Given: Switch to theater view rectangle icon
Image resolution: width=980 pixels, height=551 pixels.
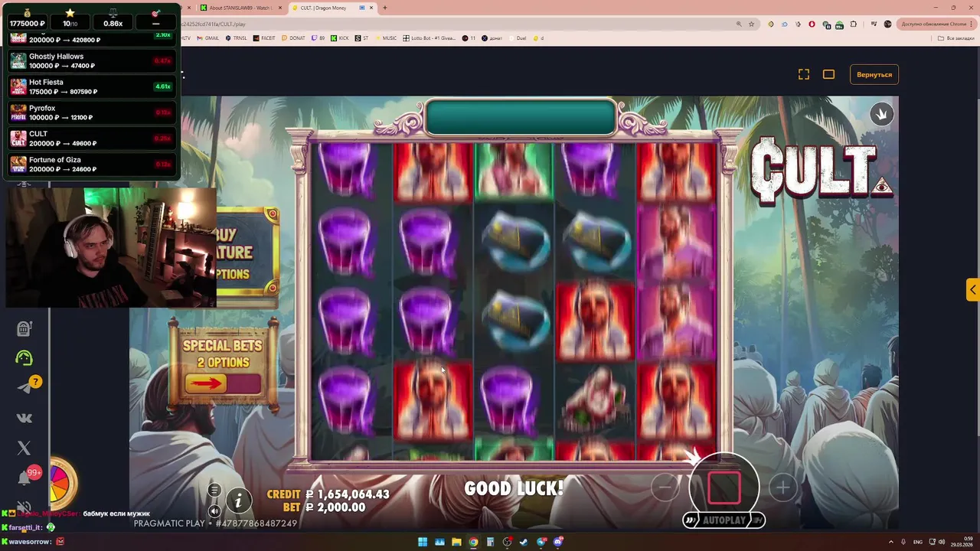Looking at the screenshot, I should [828, 74].
